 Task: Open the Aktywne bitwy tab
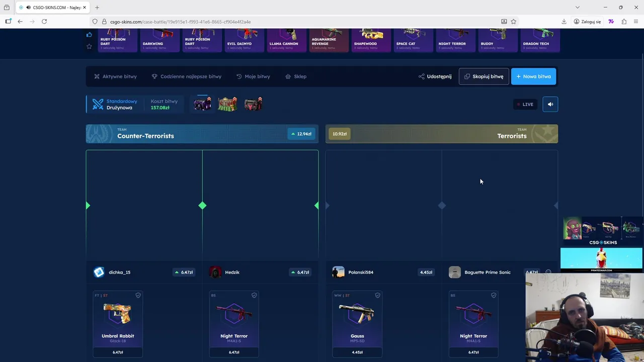coord(115,76)
